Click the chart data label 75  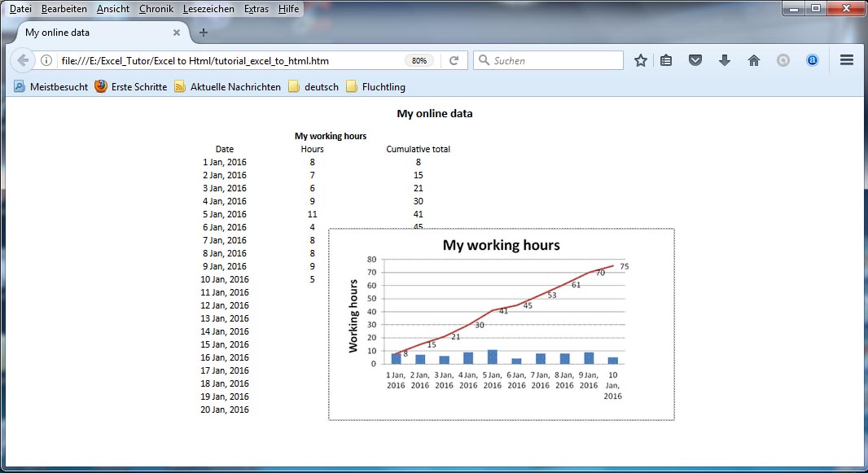click(x=625, y=267)
